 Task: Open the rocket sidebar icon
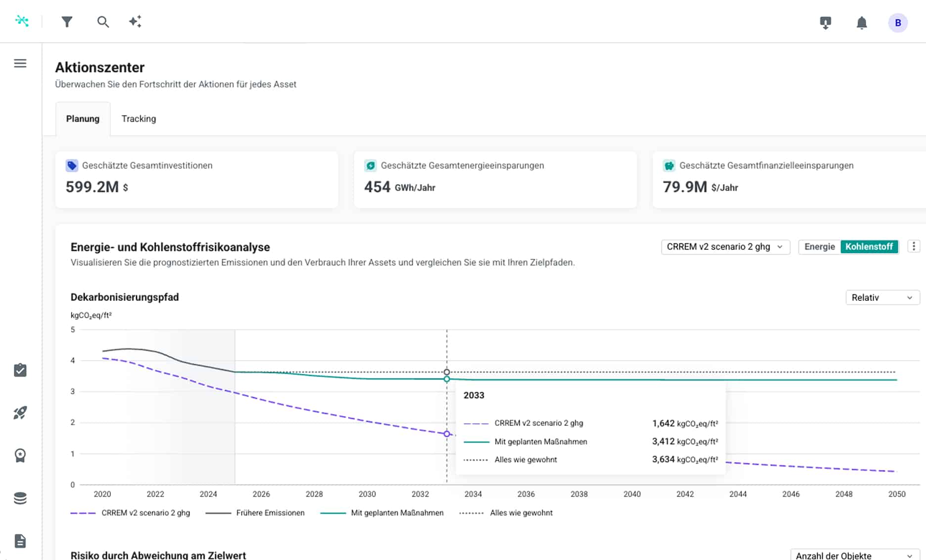tap(20, 413)
